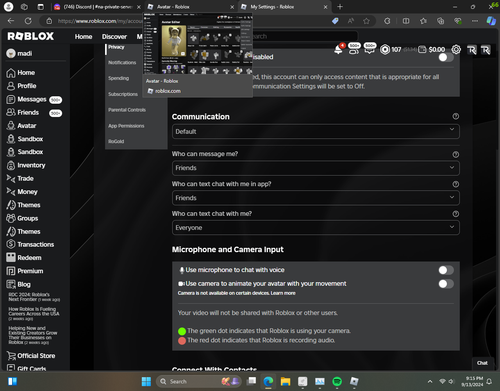Click the browser address bar
Screen dimensions: 500x391
(x=100, y=21)
